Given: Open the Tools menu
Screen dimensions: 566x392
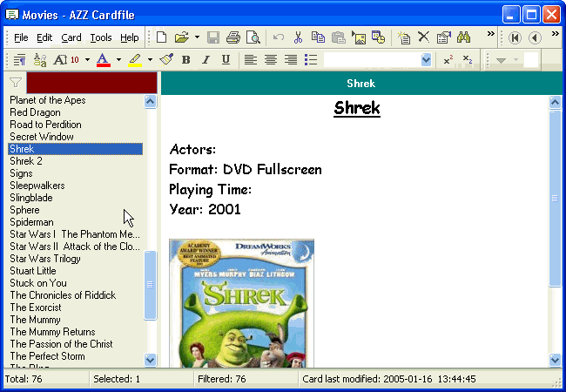Looking at the screenshot, I should [101, 37].
